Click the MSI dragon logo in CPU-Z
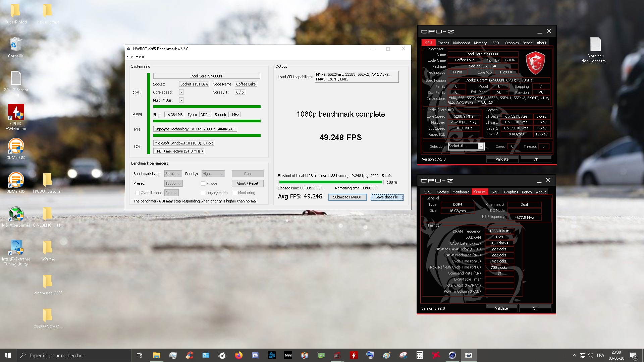 coord(535,63)
